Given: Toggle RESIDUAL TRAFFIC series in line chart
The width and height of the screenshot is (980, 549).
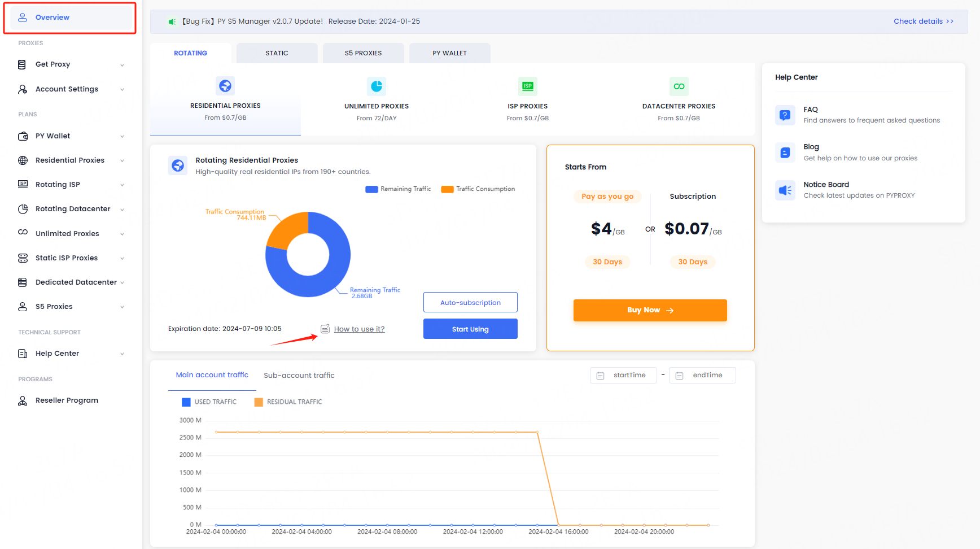Looking at the screenshot, I should (288, 402).
